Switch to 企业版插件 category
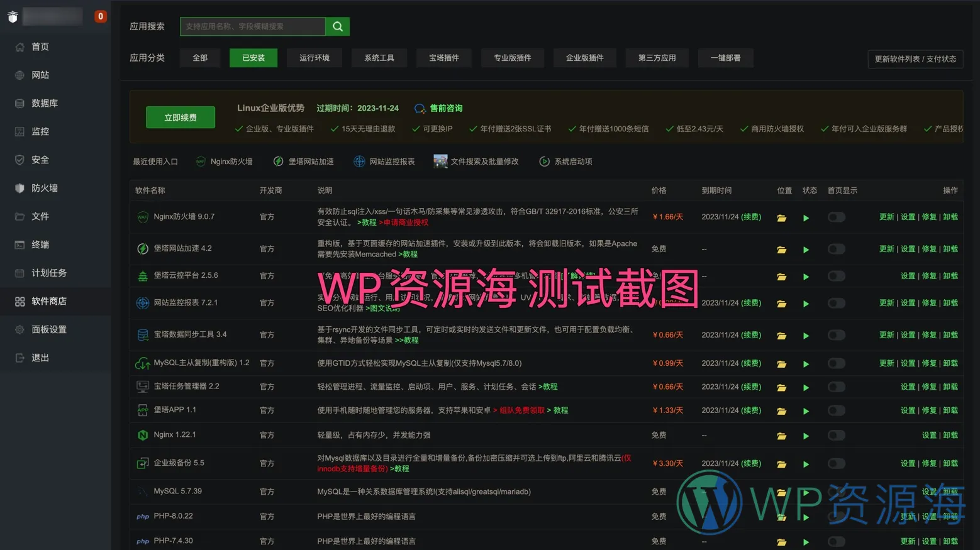 585,58
